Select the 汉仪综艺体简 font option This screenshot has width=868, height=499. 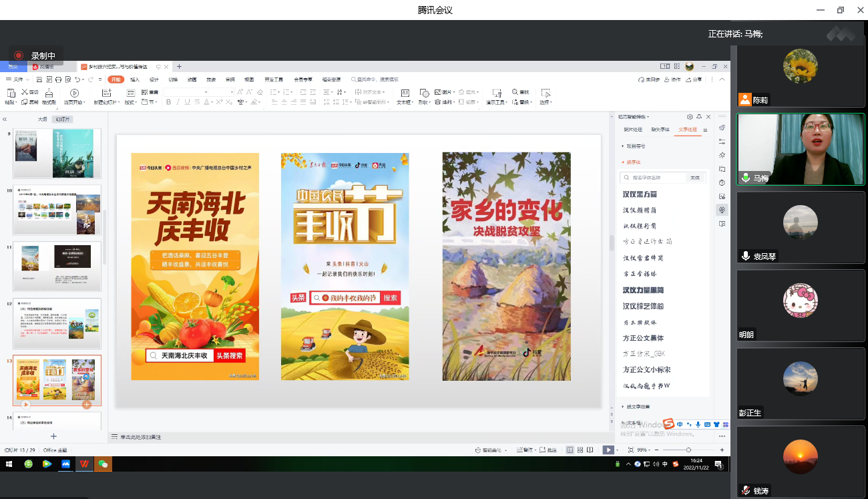point(643,306)
